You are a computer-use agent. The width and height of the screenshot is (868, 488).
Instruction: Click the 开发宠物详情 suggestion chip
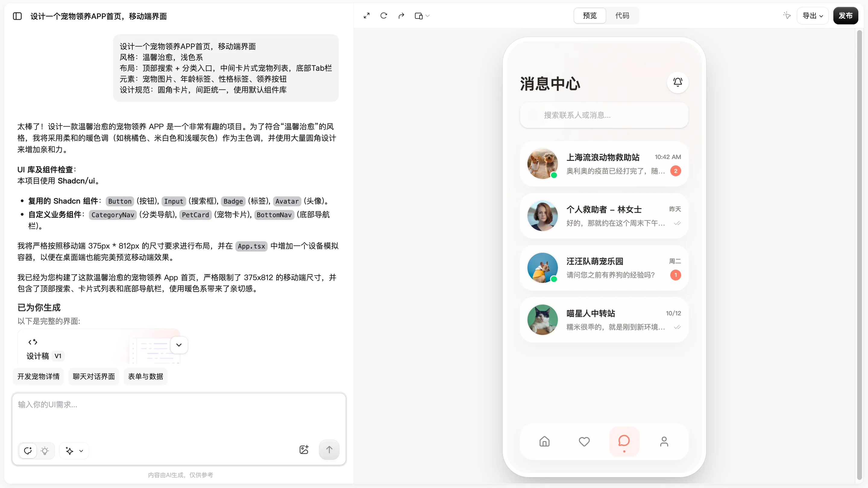click(38, 376)
